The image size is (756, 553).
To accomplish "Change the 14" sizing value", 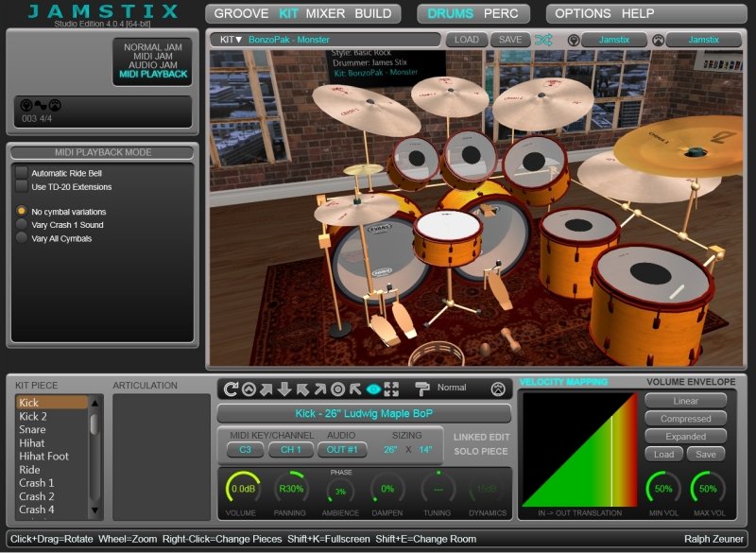I will (425, 449).
